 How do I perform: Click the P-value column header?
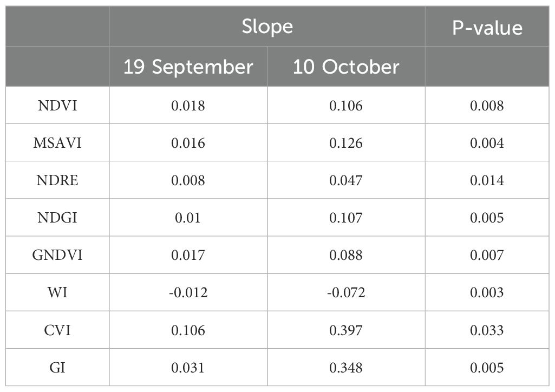pyautogui.click(x=487, y=28)
